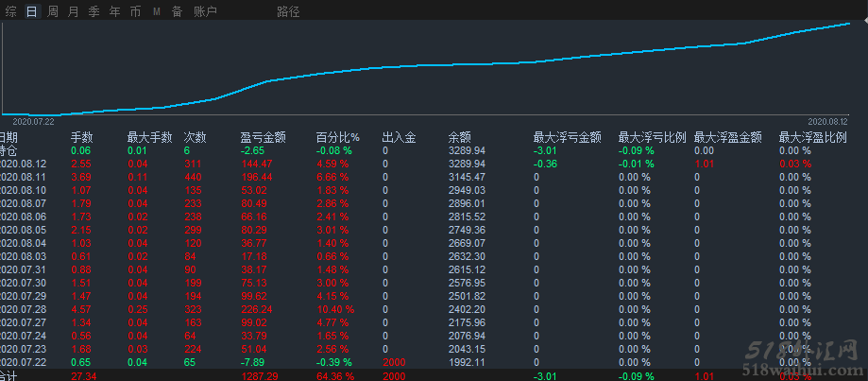Select the M tab
868x381 pixels.
156,11
